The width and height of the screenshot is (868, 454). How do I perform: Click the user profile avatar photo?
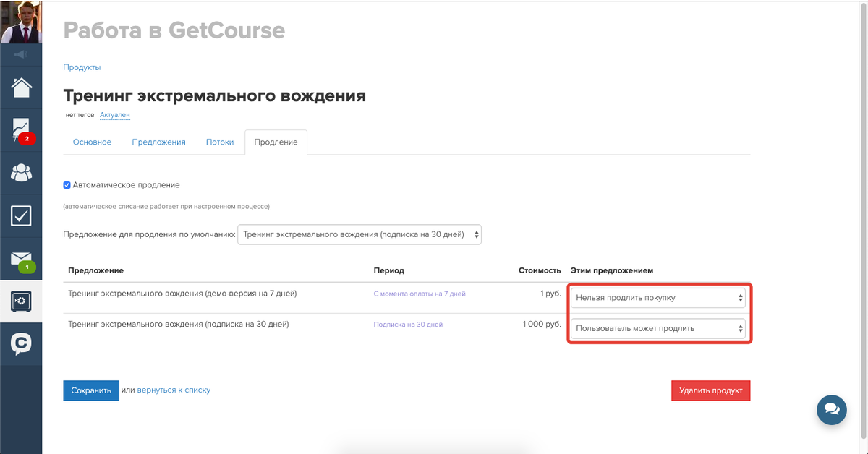21,22
